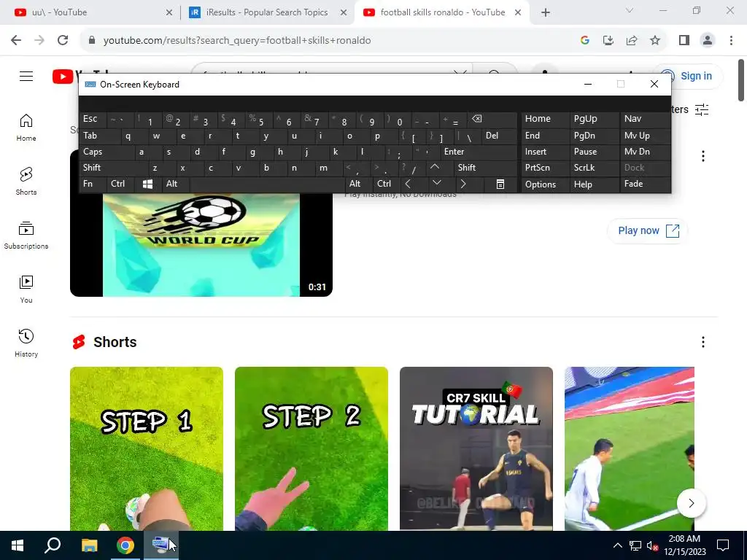Toggle left Alt key on keyboard
The image size is (747, 560).
pyautogui.click(x=176, y=184)
